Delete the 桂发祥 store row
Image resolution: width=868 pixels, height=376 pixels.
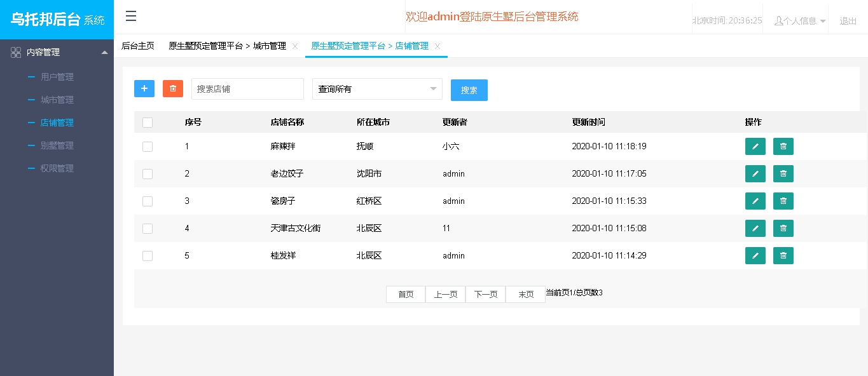click(783, 255)
